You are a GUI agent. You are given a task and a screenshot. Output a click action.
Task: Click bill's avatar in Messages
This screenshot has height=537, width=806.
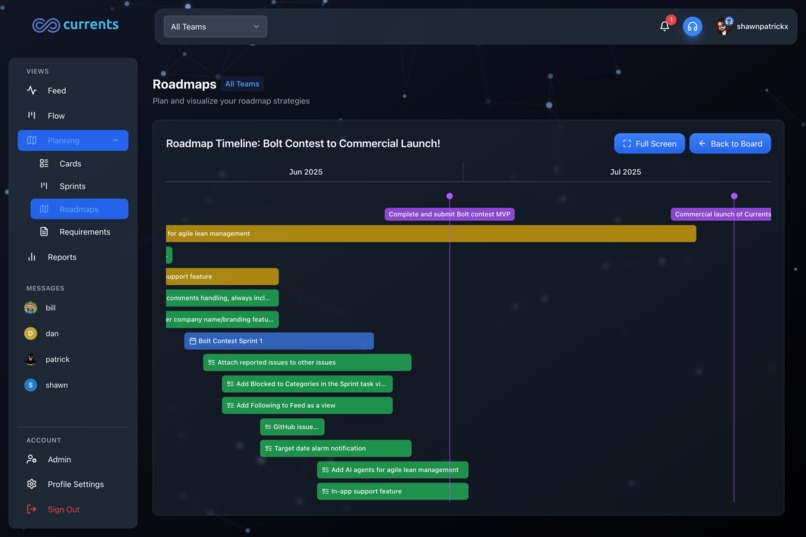(31, 308)
